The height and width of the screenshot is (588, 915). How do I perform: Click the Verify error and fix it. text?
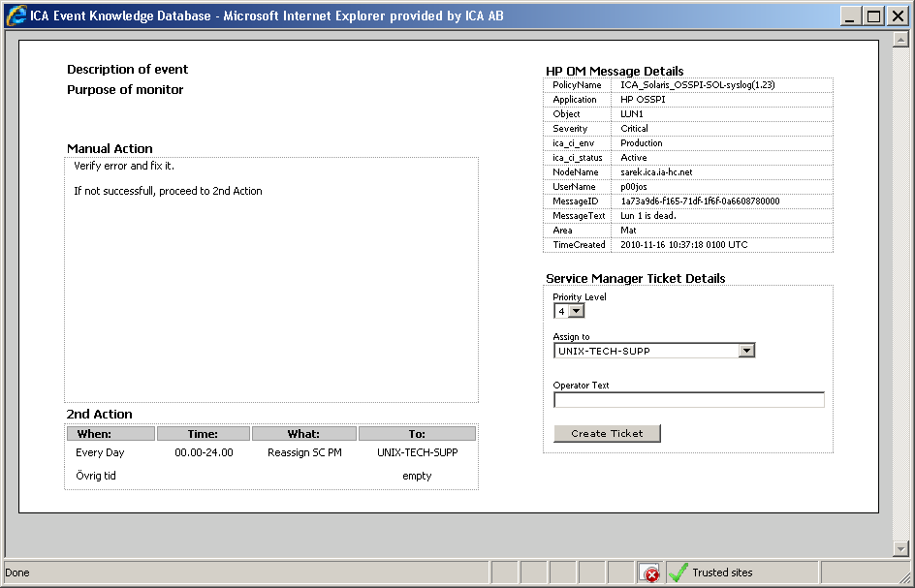[x=124, y=166]
